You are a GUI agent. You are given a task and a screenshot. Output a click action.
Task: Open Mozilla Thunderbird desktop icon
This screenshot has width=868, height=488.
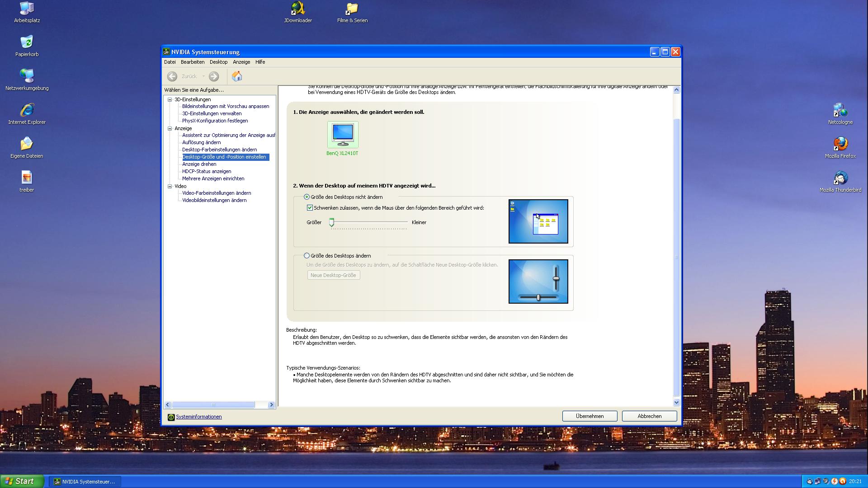(x=840, y=178)
